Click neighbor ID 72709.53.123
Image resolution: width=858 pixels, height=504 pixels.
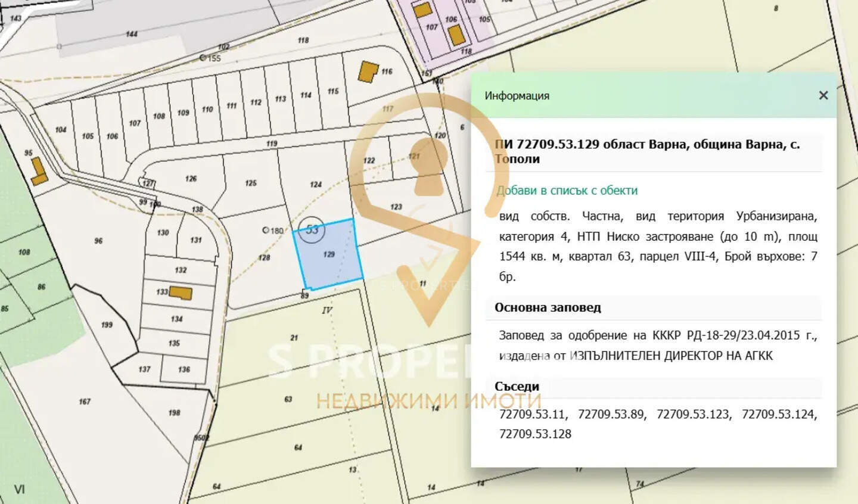(693, 414)
